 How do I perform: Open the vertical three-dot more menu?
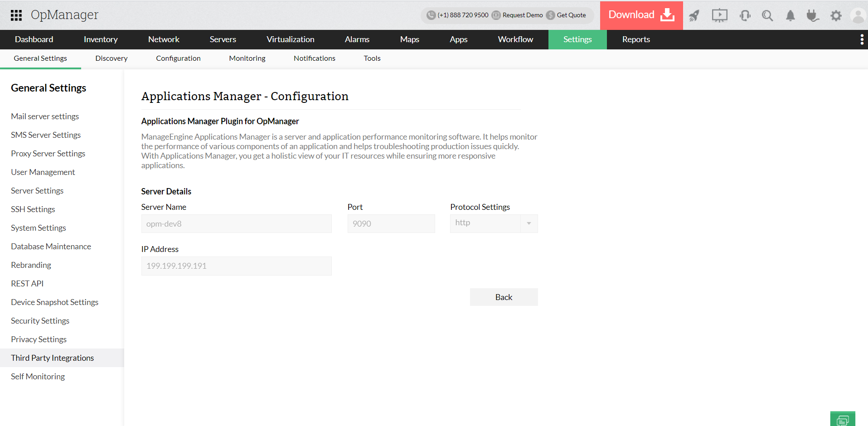pos(862,40)
